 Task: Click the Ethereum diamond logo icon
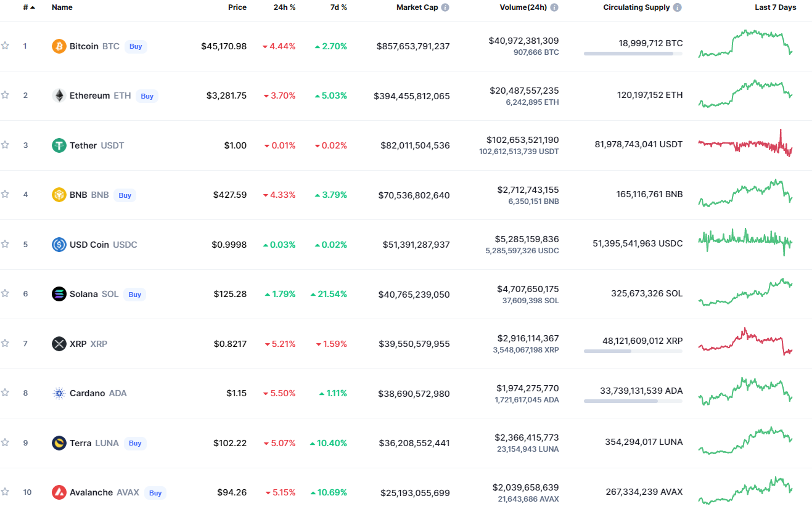click(x=59, y=96)
